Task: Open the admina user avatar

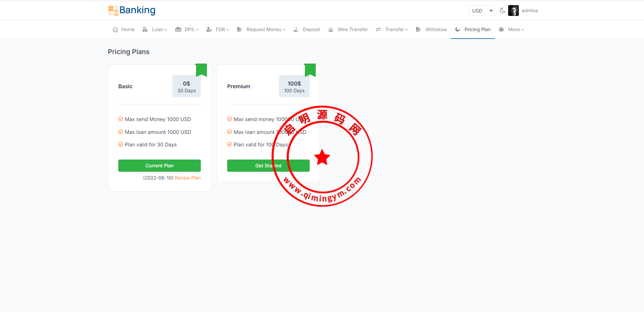Action: coord(513,10)
